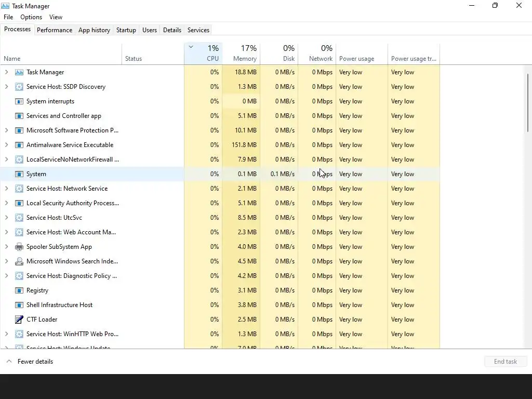Click the Service Host: Network Service icon
The height and width of the screenshot is (399, 532).
click(x=19, y=189)
